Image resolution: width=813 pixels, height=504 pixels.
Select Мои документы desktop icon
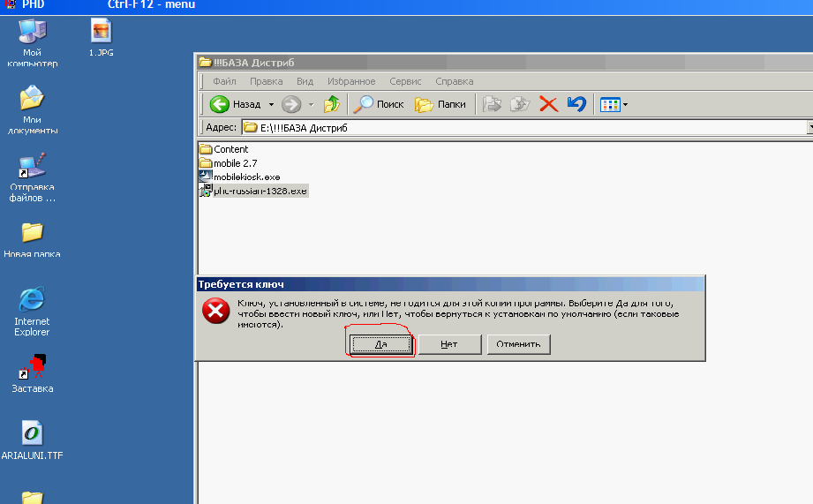pos(32,110)
